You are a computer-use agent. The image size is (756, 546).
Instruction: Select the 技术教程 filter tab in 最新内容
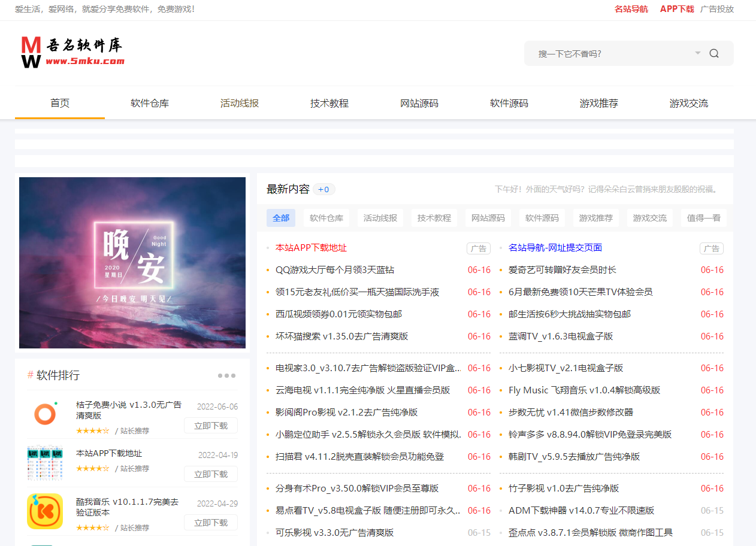pos(434,218)
